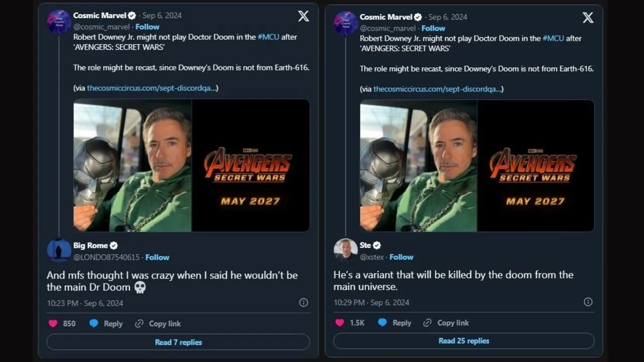The image size is (644, 362).
Task: Click the X logo in the right tweet
Action: [588, 18]
